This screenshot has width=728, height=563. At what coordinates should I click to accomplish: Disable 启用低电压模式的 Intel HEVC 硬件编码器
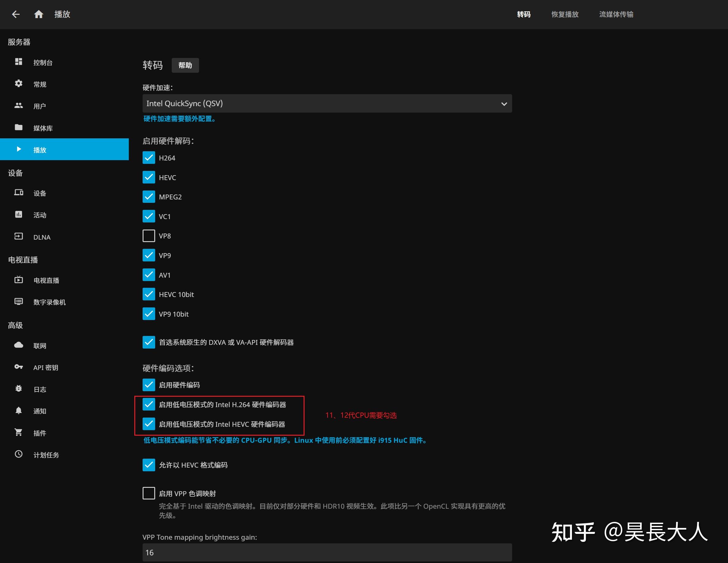pyautogui.click(x=149, y=424)
